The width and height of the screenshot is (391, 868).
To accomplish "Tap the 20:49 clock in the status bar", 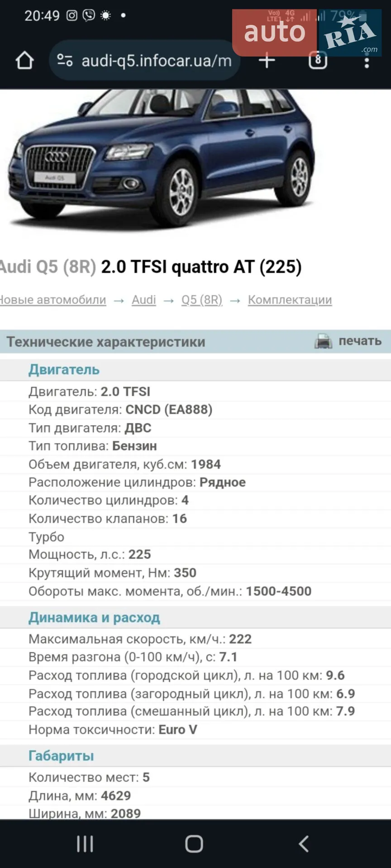I will point(42,15).
